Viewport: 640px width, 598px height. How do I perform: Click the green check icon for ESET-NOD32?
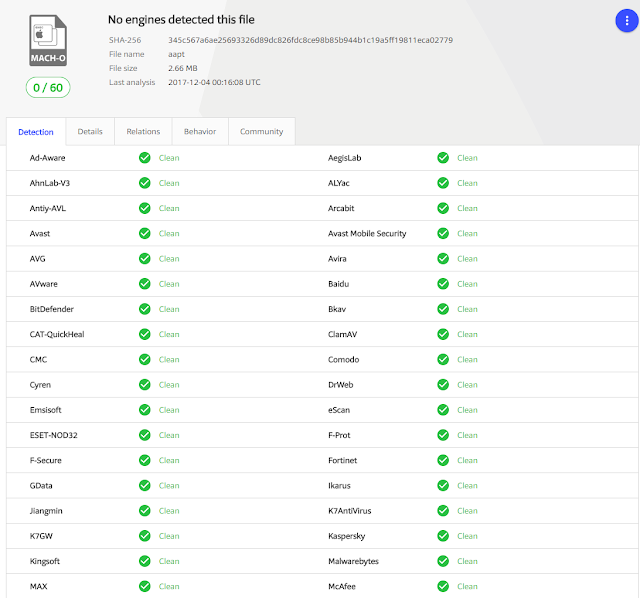[144, 435]
